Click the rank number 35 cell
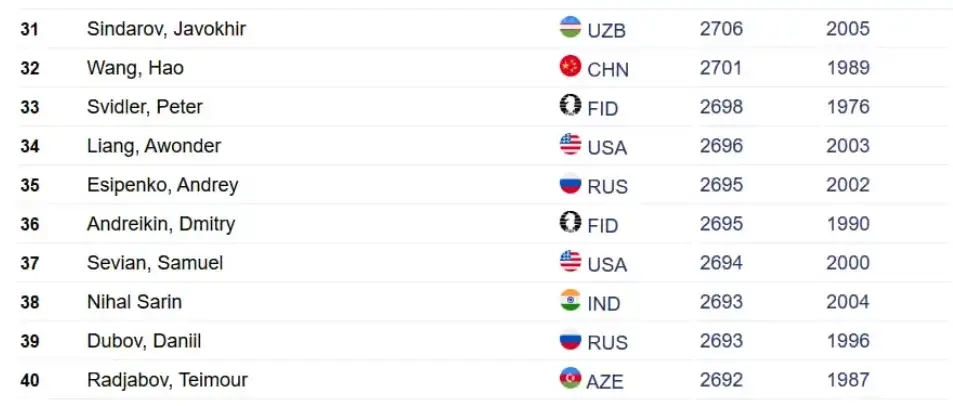 tap(30, 185)
